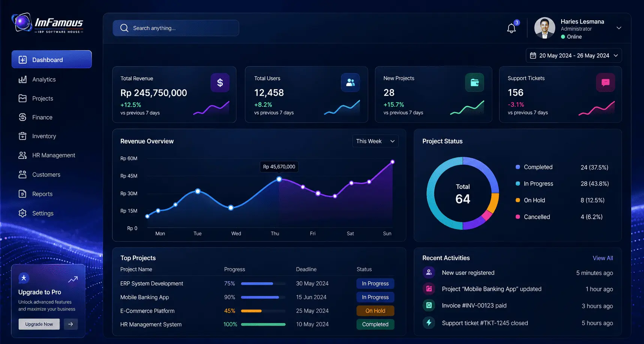Click the Total Users people icon
644x344 pixels.
tap(350, 83)
